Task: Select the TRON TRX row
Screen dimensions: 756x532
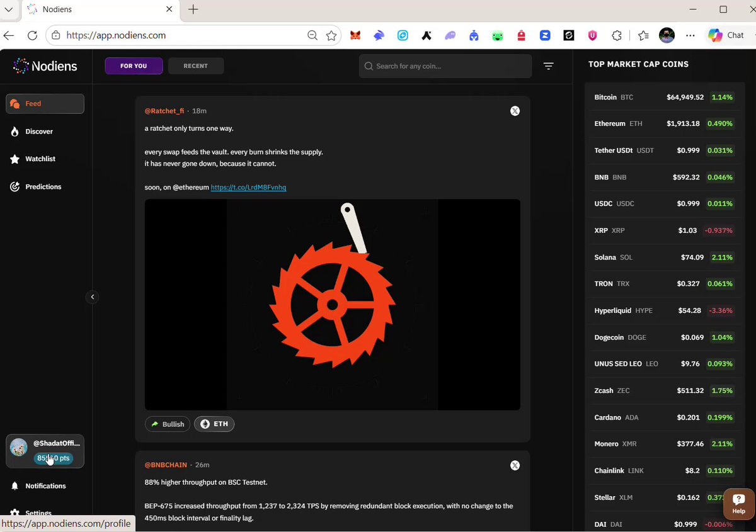Action: (x=664, y=284)
